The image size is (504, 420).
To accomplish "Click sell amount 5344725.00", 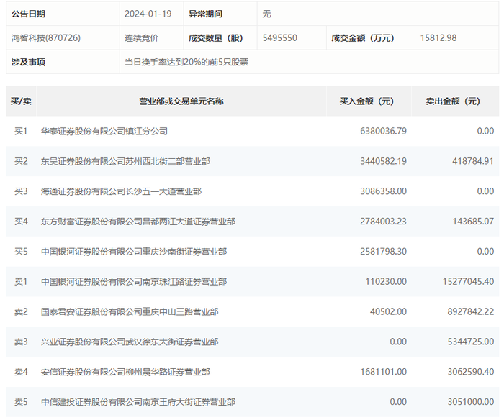I will pyautogui.click(x=471, y=342).
